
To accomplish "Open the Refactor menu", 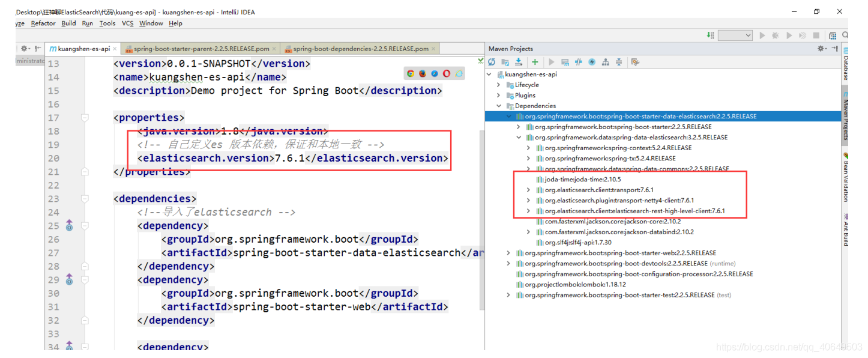I will pos(43,23).
